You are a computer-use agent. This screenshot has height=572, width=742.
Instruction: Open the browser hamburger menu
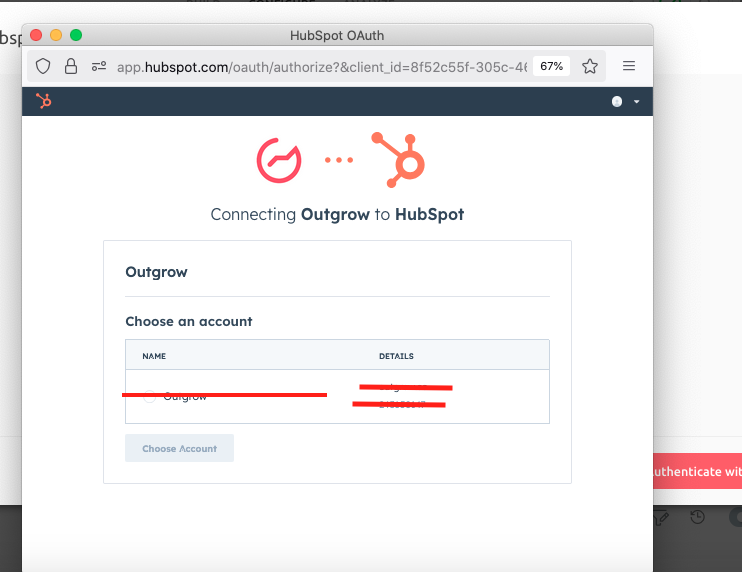(629, 66)
